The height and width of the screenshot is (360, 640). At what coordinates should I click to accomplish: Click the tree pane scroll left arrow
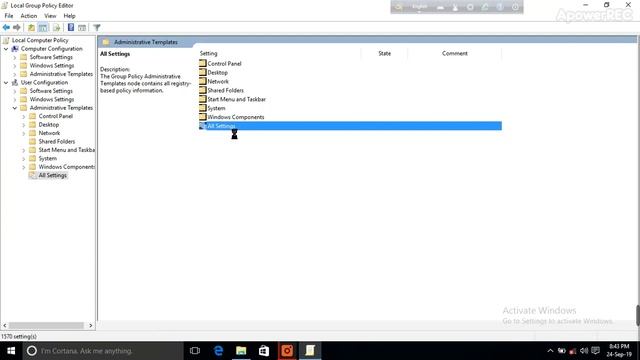click(x=4, y=326)
